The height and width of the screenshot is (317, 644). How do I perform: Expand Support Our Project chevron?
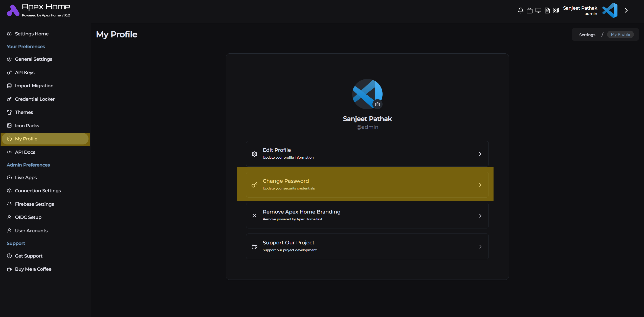point(480,246)
